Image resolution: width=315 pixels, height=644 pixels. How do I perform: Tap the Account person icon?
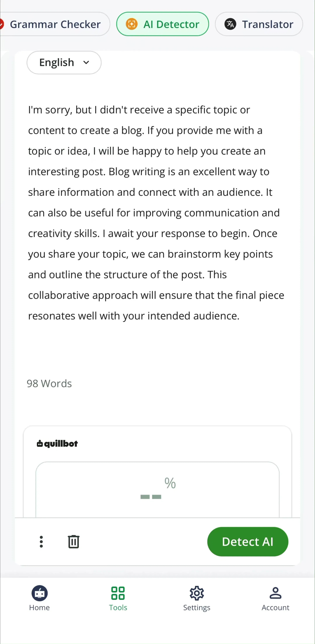point(275,593)
